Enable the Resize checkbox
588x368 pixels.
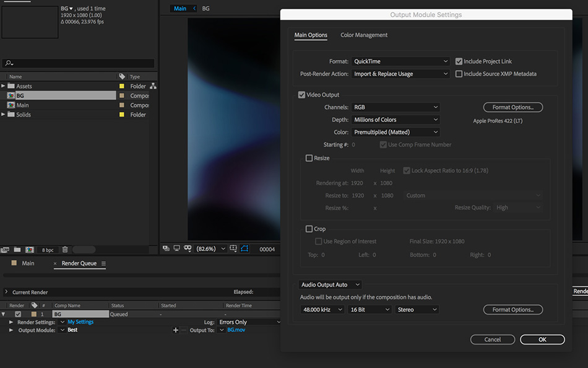(309, 158)
